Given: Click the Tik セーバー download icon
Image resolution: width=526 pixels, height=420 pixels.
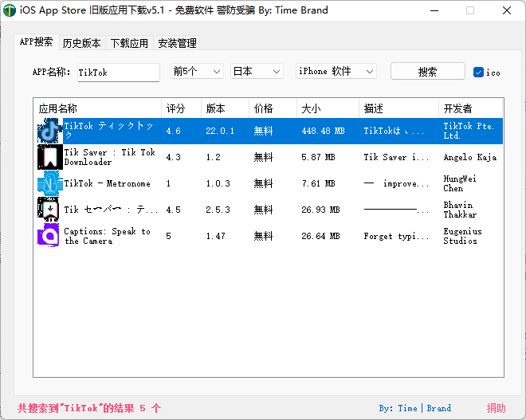Looking at the screenshot, I should pos(50,210).
